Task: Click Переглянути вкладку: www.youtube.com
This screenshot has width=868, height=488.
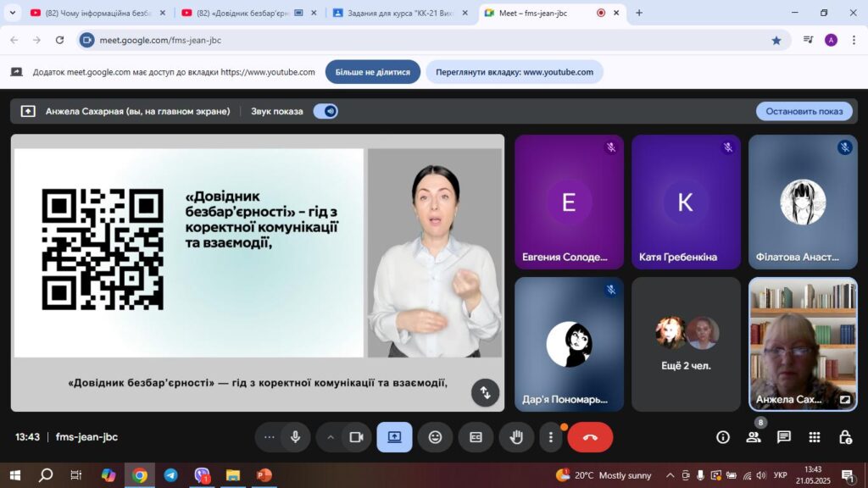Action: coord(515,72)
